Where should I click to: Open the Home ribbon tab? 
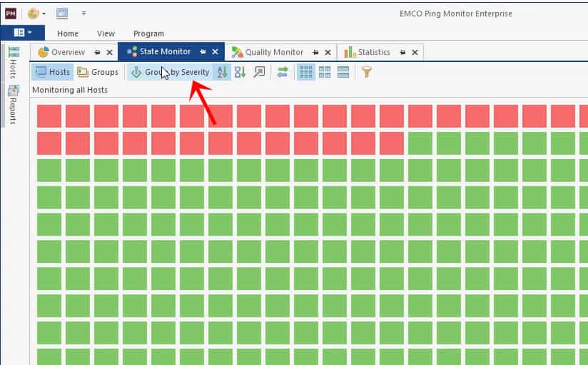(68, 34)
